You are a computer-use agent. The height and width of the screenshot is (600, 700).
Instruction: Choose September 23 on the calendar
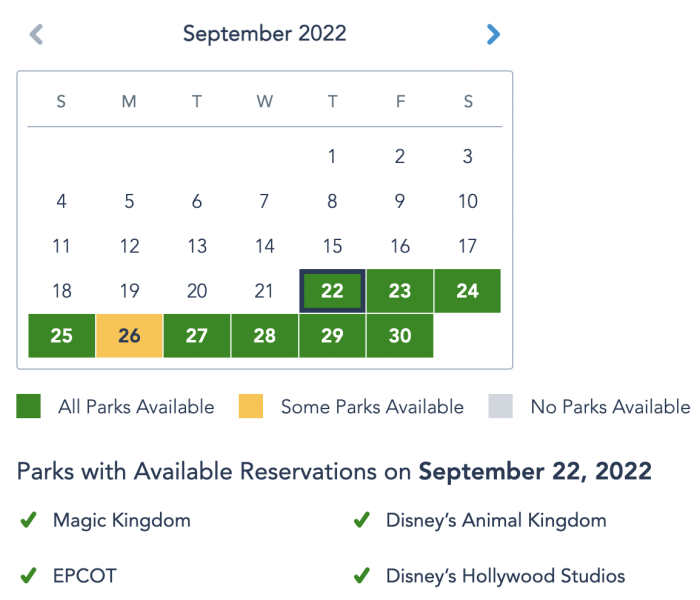(x=400, y=291)
